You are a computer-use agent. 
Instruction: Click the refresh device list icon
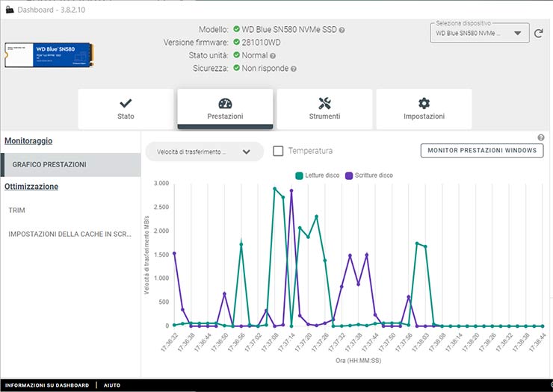pos(538,33)
